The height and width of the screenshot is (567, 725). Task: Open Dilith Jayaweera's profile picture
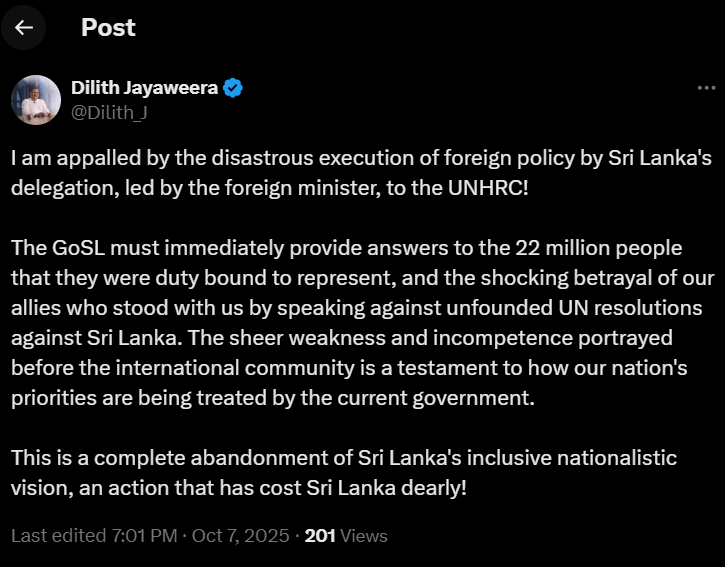[x=36, y=100]
